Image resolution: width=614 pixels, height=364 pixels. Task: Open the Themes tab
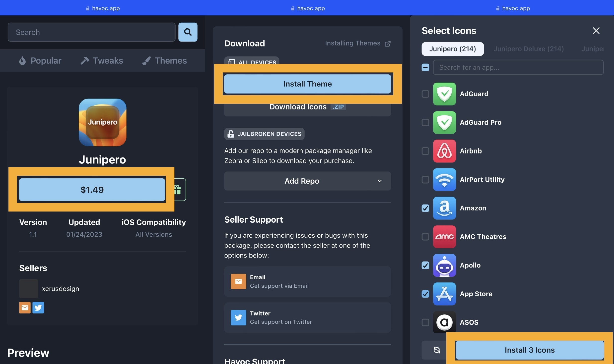coord(164,60)
